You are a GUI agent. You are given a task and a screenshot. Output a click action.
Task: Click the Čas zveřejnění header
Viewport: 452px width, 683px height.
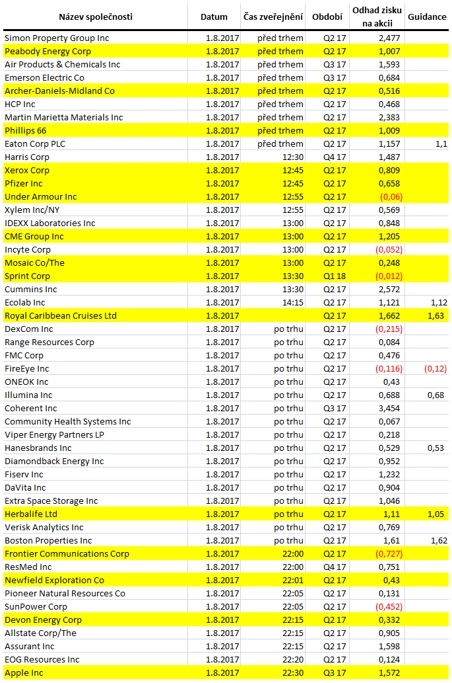273,17
